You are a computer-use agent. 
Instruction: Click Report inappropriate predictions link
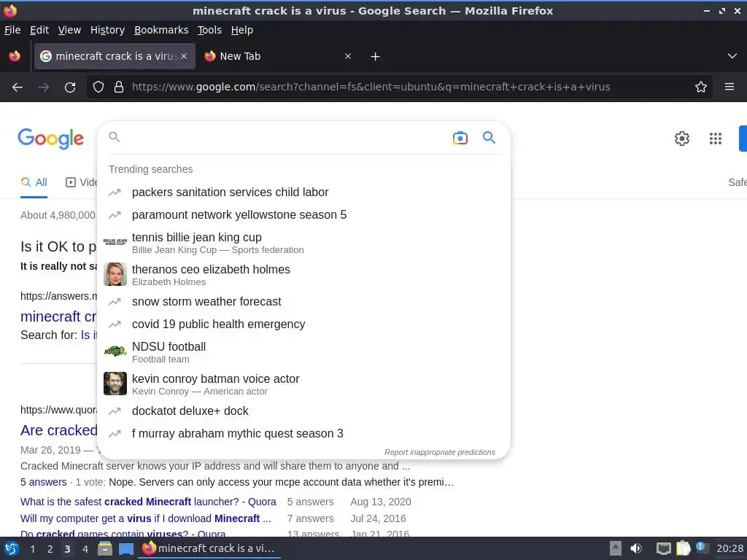point(440,452)
